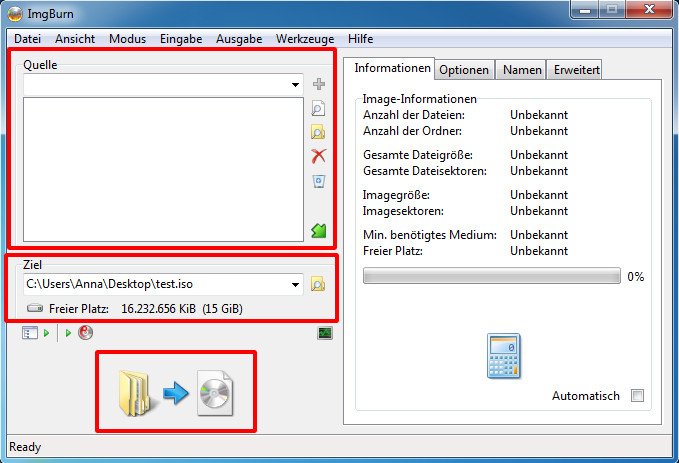679x463 pixels.
Task: Remove selected item with red X
Action: click(319, 156)
